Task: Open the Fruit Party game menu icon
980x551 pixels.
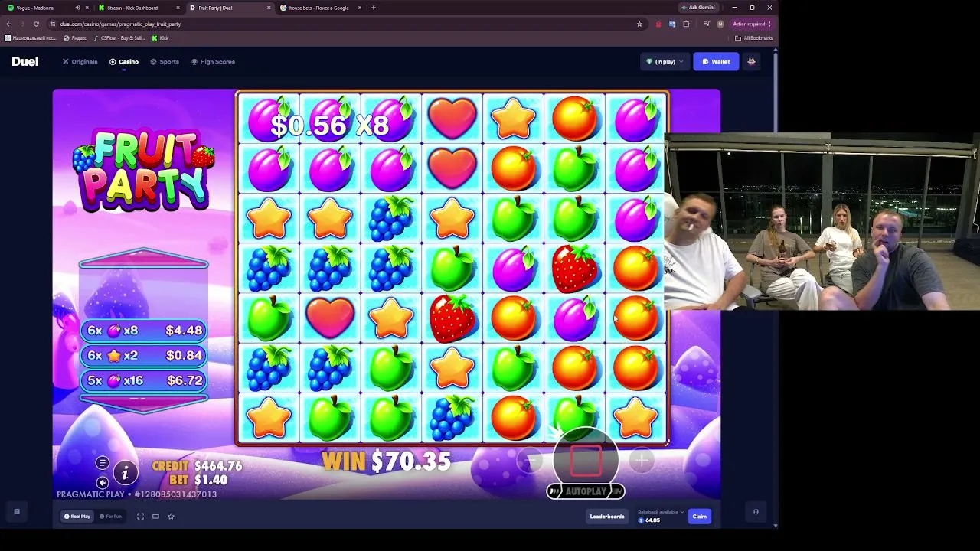Action: pos(102,463)
